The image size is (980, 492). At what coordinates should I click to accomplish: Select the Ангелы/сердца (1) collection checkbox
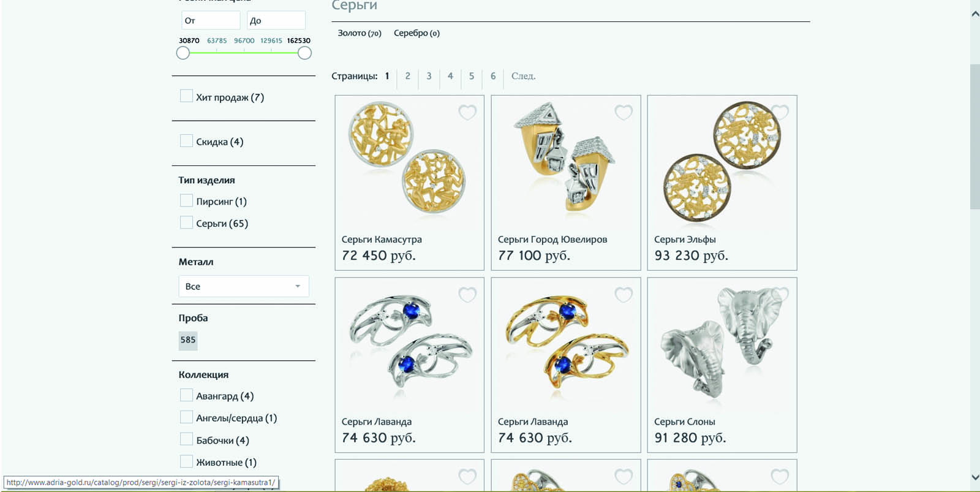pos(186,417)
